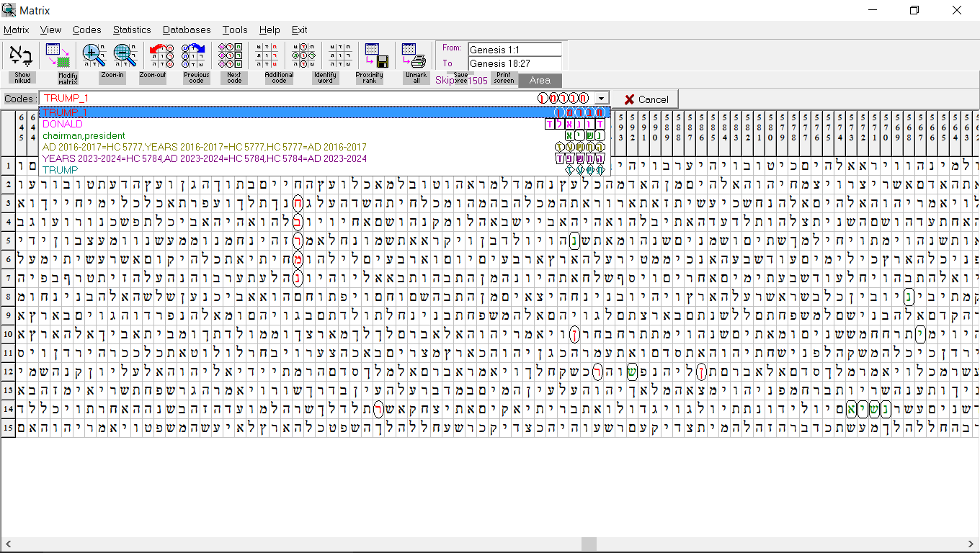The width and height of the screenshot is (980, 553).
Task: Click the Zoom-out magnifier icon
Action: click(125, 55)
